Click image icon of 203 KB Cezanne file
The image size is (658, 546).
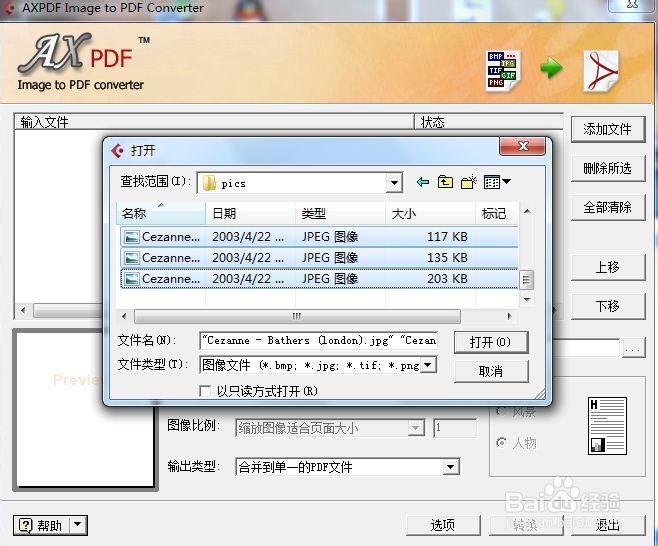131,279
